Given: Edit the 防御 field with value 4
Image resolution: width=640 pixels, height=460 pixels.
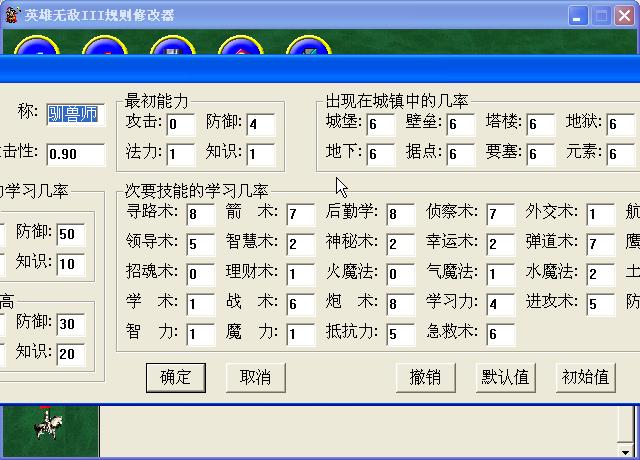Looking at the screenshot, I should tap(261, 124).
